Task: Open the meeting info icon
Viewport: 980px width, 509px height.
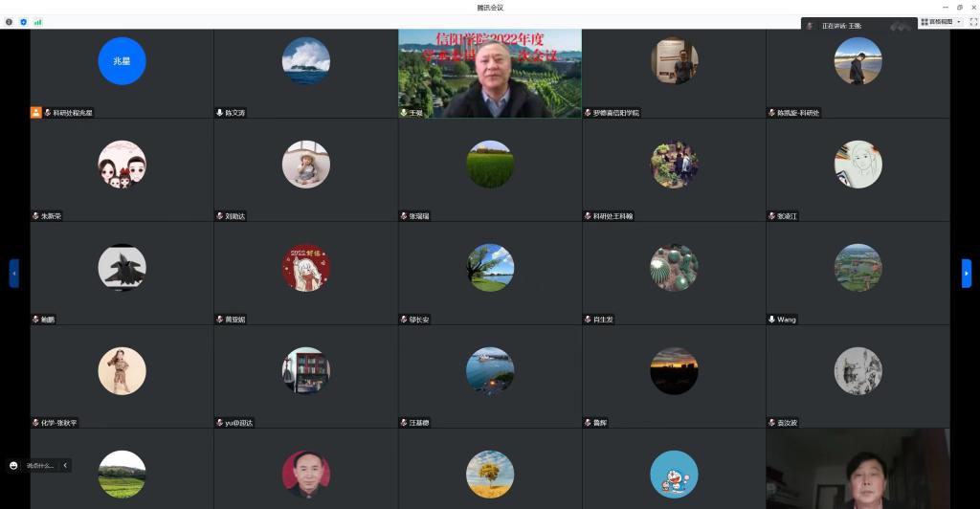Action: coord(9,22)
